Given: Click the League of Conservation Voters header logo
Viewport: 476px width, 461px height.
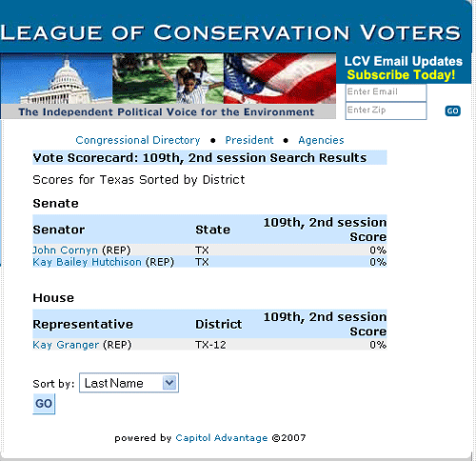Looking at the screenshot, I should coord(230,32).
